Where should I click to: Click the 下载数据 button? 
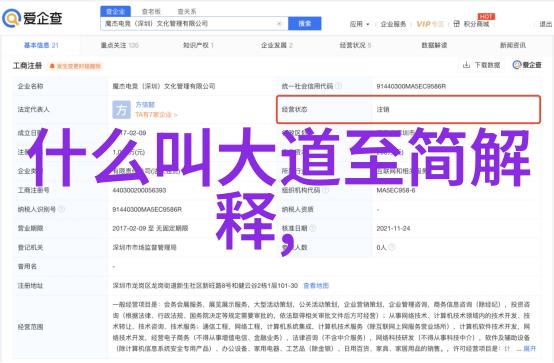tap(482, 65)
